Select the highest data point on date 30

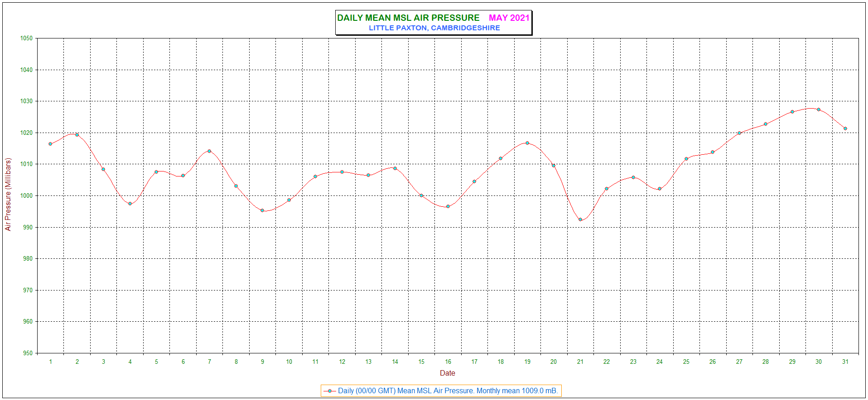point(819,110)
